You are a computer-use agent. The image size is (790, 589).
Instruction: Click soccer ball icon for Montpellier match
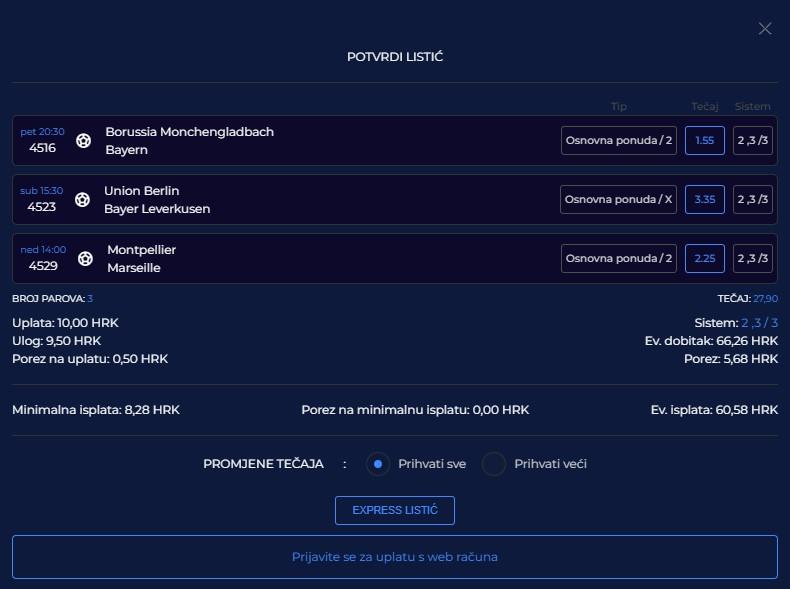pyautogui.click(x=85, y=258)
